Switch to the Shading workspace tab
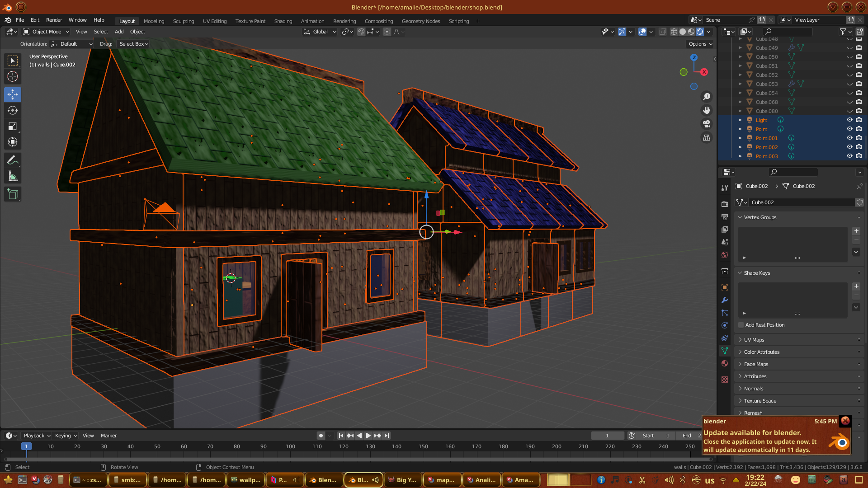The width and height of the screenshot is (868, 488). pyautogui.click(x=283, y=21)
